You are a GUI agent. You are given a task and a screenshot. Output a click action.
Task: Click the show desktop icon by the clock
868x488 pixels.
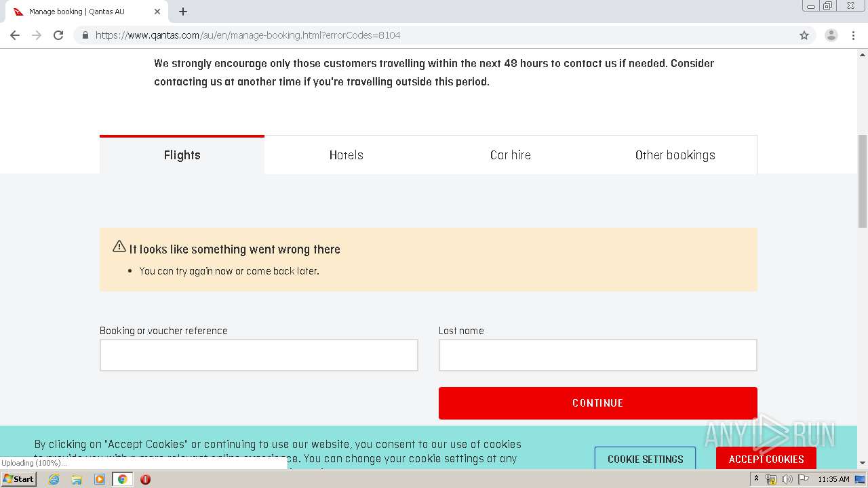[x=860, y=479]
